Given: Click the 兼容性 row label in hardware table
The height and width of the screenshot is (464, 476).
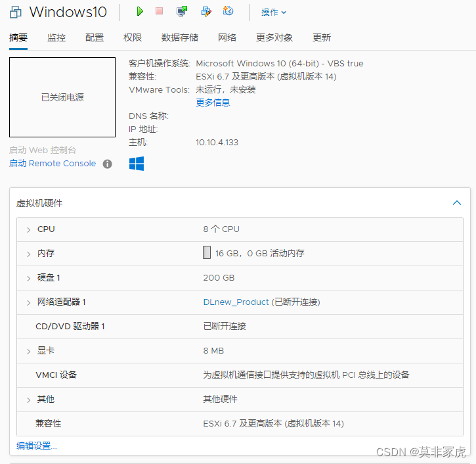Looking at the screenshot, I should (x=49, y=423).
